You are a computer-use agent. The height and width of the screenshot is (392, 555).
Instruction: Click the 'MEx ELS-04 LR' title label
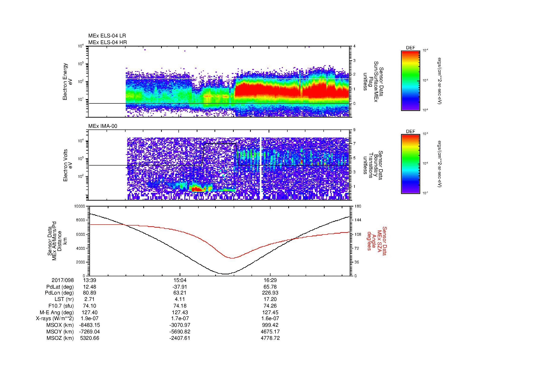pos(107,36)
